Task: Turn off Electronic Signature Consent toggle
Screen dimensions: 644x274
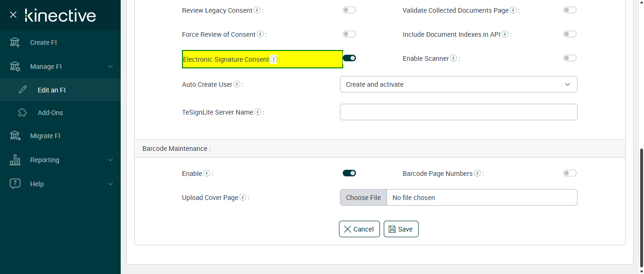Action: (349, 58)
